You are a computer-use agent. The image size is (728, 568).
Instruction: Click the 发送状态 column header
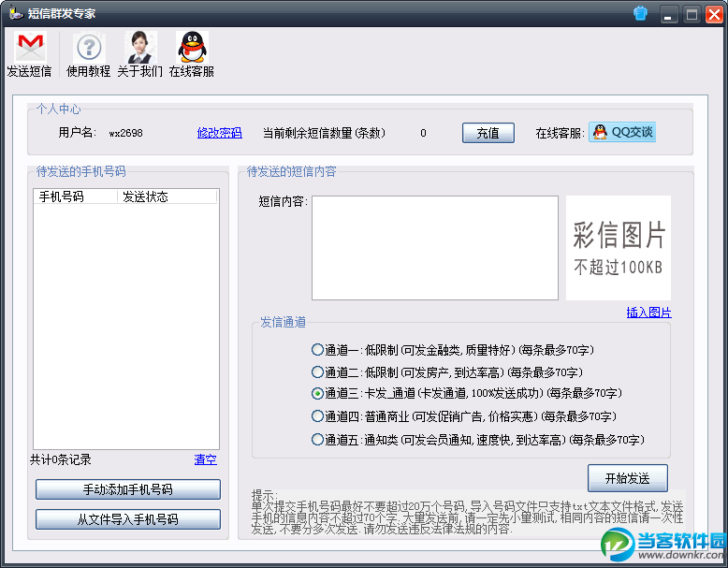tap(167, 197)
